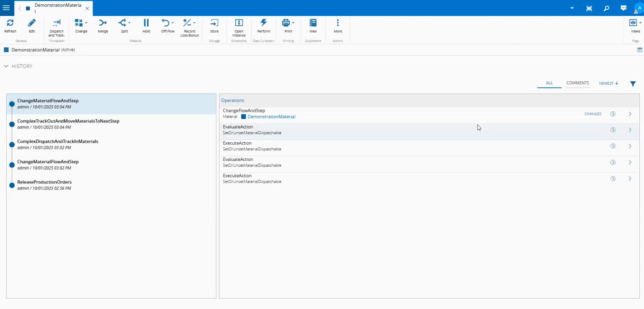Image resolution: width=644 pixels, height=309 pixels.
Task: Expand the ChangeFlowAndStep operation chevron
Action: tap(630, 114)
